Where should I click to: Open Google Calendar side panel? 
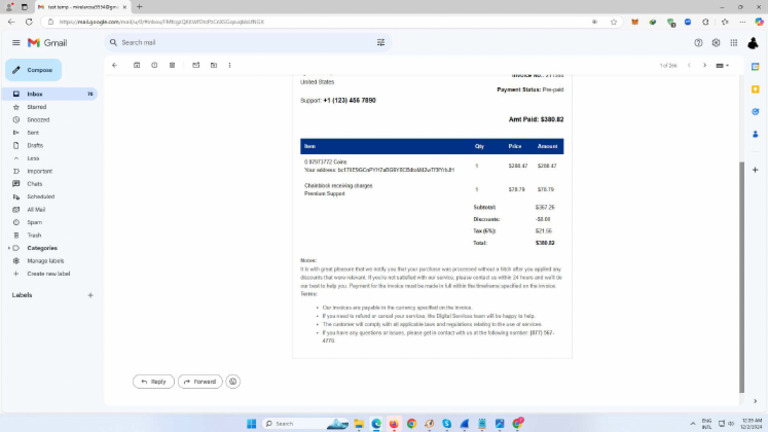755,67
